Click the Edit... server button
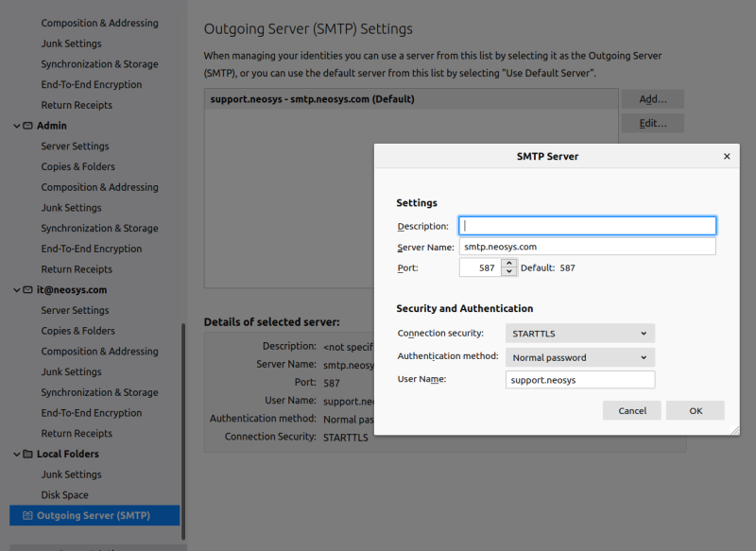The height and width of the screenshot is (551, 756). [653, 124]
